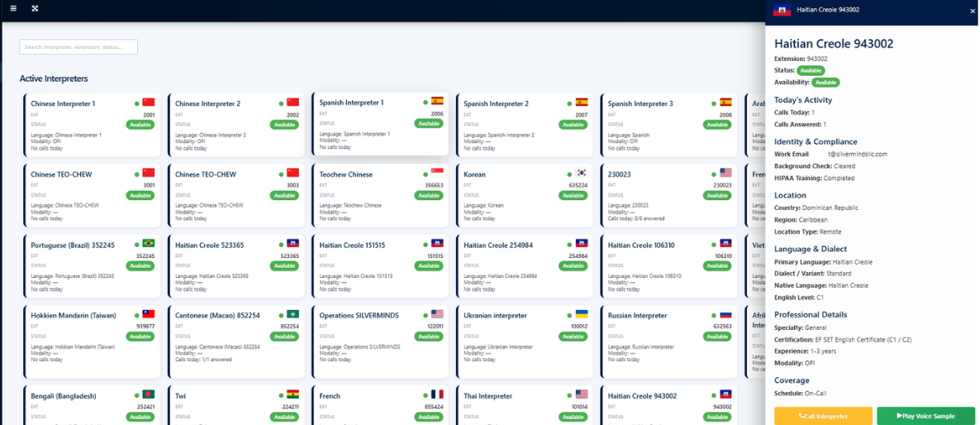The image size is (980, 425).
Task: Focus the search interpreter input field
Action: coord(78,47)
